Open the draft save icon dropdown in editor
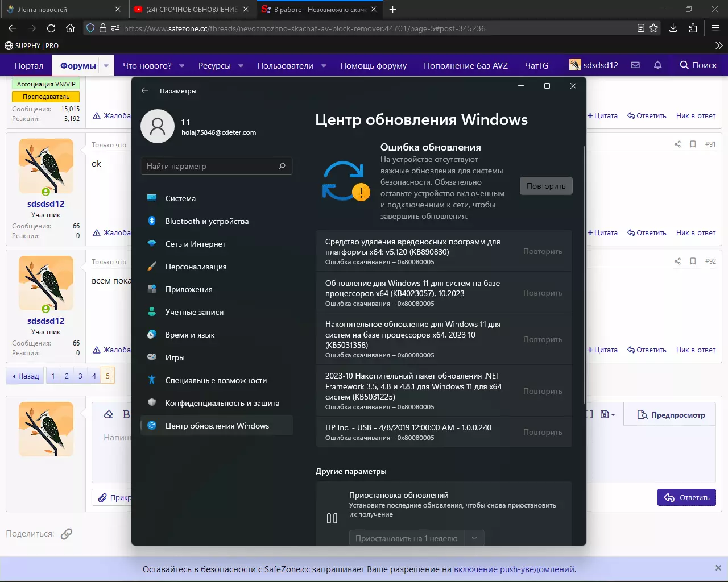Image resolution: width=728 pixels, height=582 pixels. [608, 414]
